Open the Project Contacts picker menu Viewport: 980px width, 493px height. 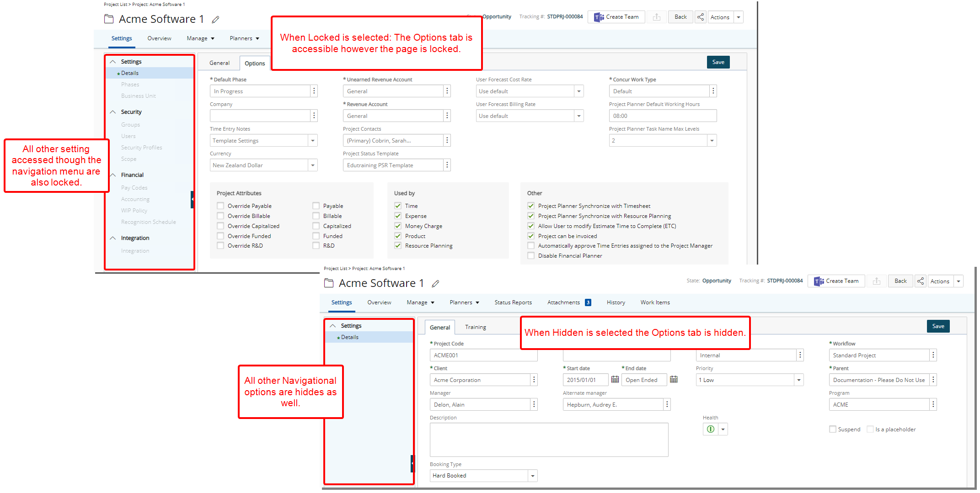(x=447, y=140)
